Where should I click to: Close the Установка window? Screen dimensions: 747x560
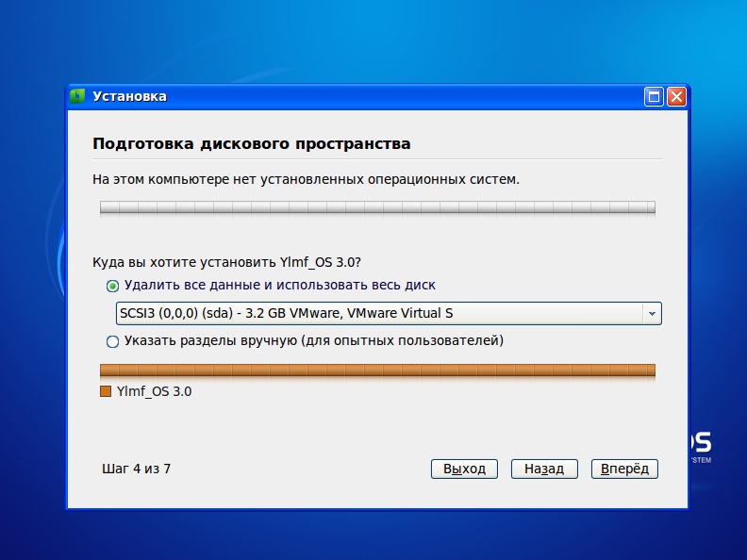(x=676, y=97)
